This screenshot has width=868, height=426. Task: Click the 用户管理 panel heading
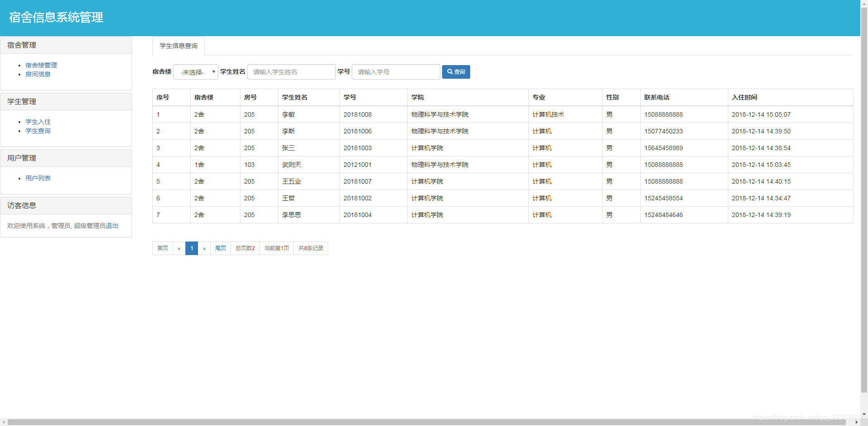coord(66,158)
